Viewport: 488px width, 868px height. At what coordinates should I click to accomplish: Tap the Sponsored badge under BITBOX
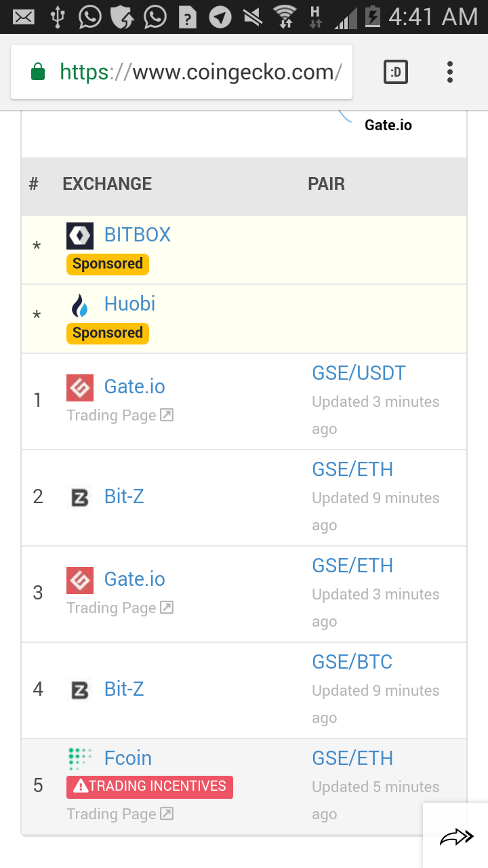108,264
